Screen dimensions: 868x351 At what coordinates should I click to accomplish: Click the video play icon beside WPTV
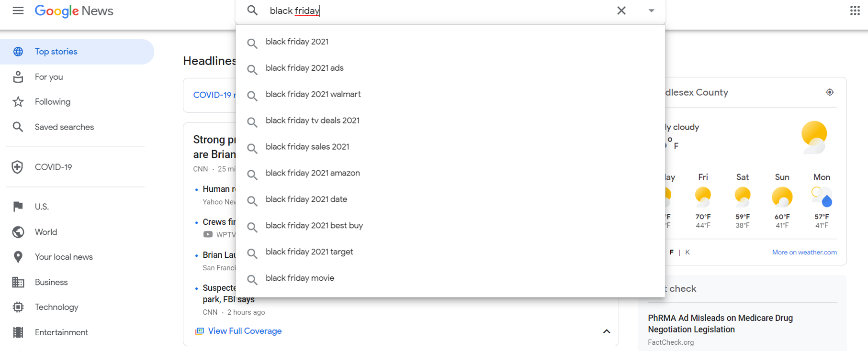(x=208, y=234)
